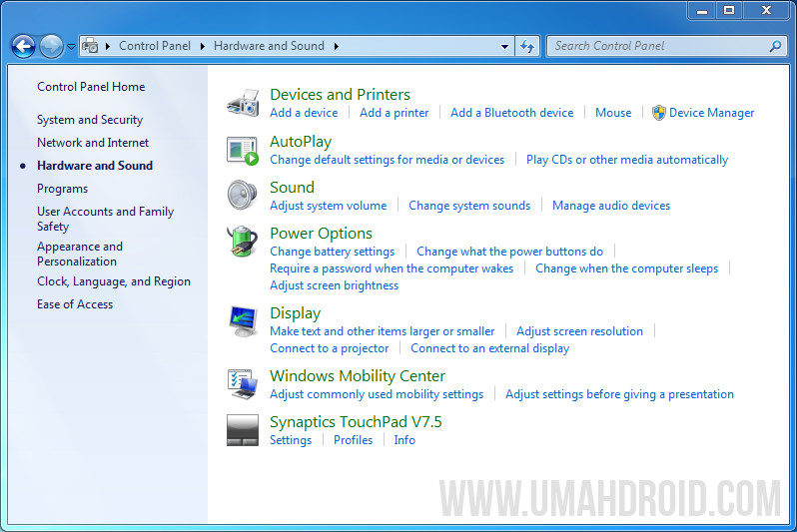Click the Device Manager shield icon

(659, 113)
